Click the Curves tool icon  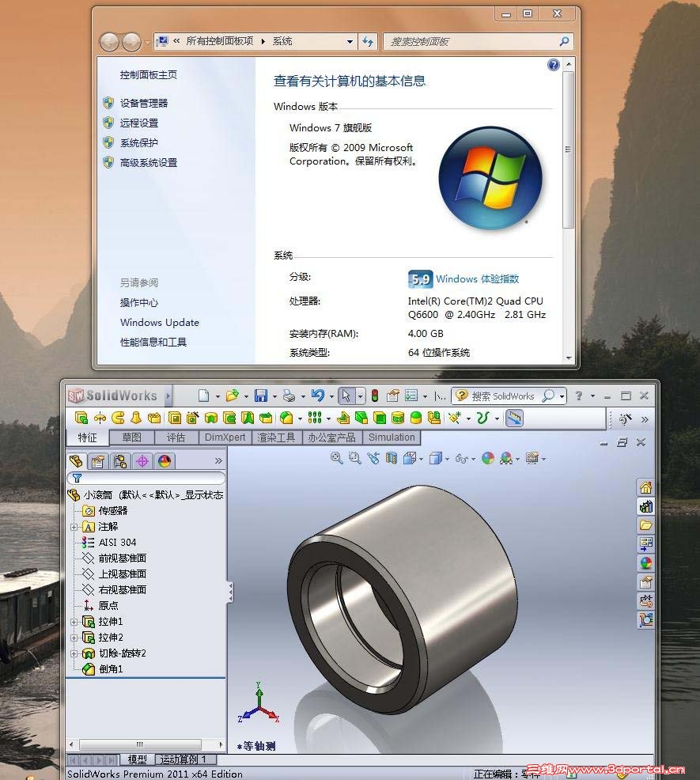tap(482, 418)
